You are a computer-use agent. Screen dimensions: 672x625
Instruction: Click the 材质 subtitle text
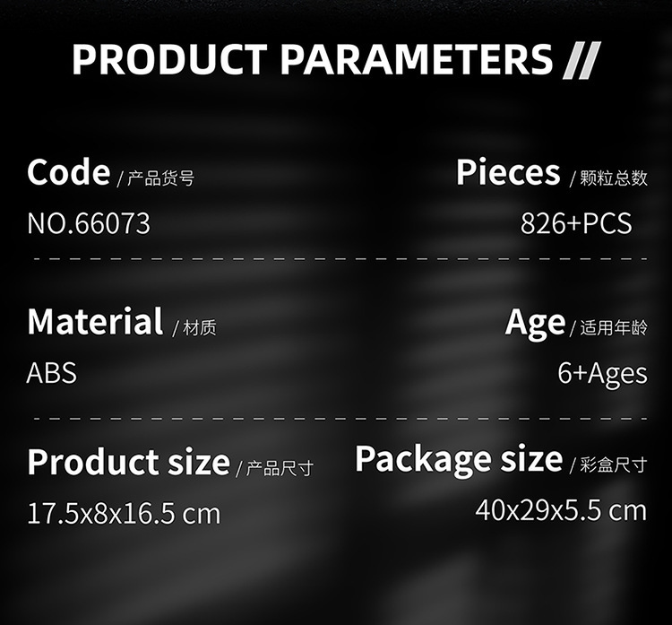click(x=199, y=329)
